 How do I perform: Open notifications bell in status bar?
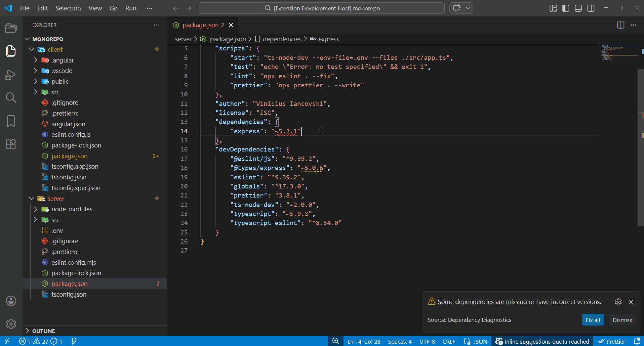637,341
